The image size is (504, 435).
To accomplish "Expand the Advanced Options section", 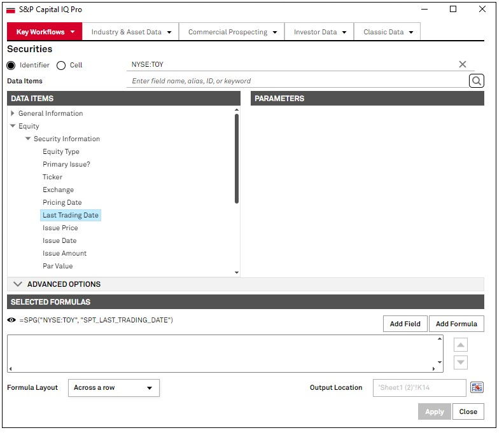I will pos(18,284).
